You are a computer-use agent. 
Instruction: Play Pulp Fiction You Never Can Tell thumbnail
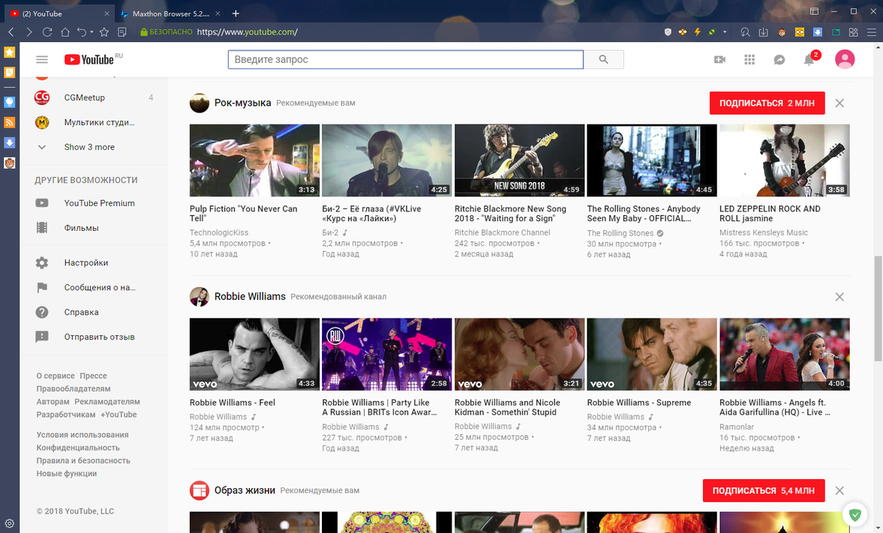[255, 161]
